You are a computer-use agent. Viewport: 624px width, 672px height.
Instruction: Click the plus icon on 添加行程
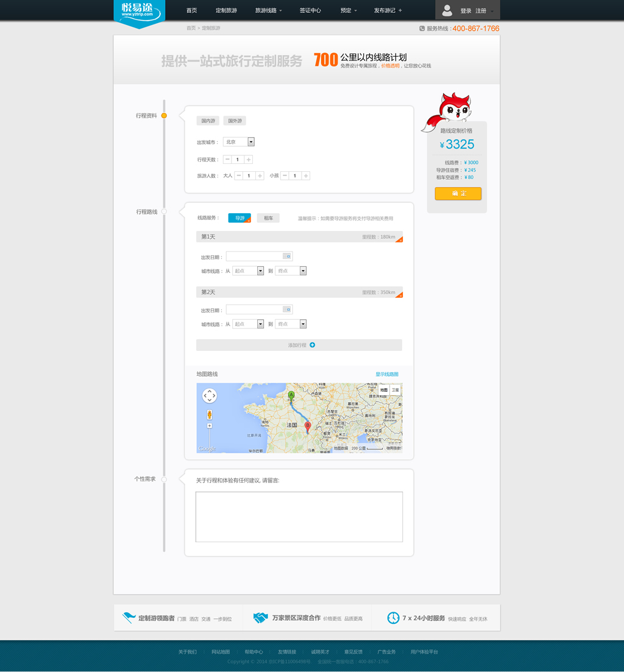pyautogui.click(x=313, y=345)
